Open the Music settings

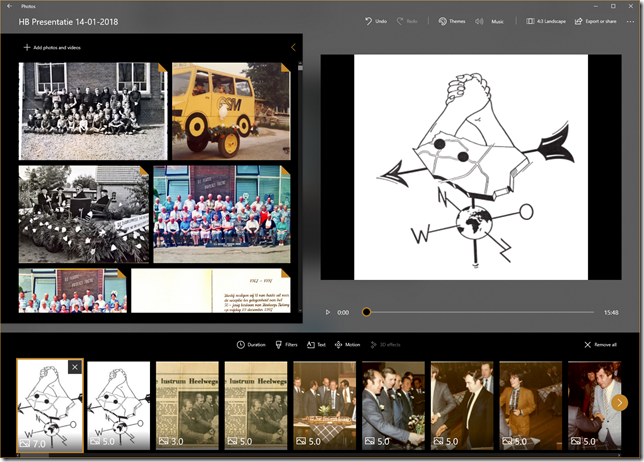490,21
